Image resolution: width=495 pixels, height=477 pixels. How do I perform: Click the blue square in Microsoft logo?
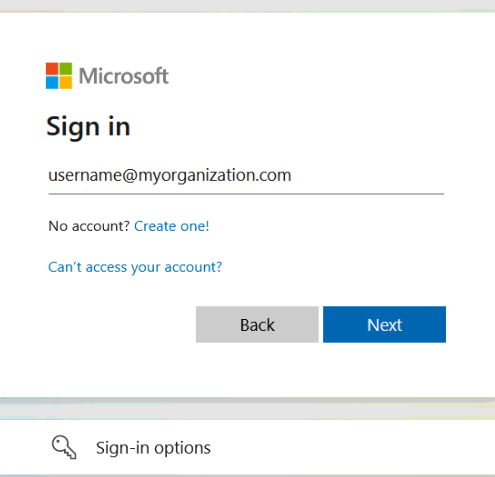click(52, 83)
